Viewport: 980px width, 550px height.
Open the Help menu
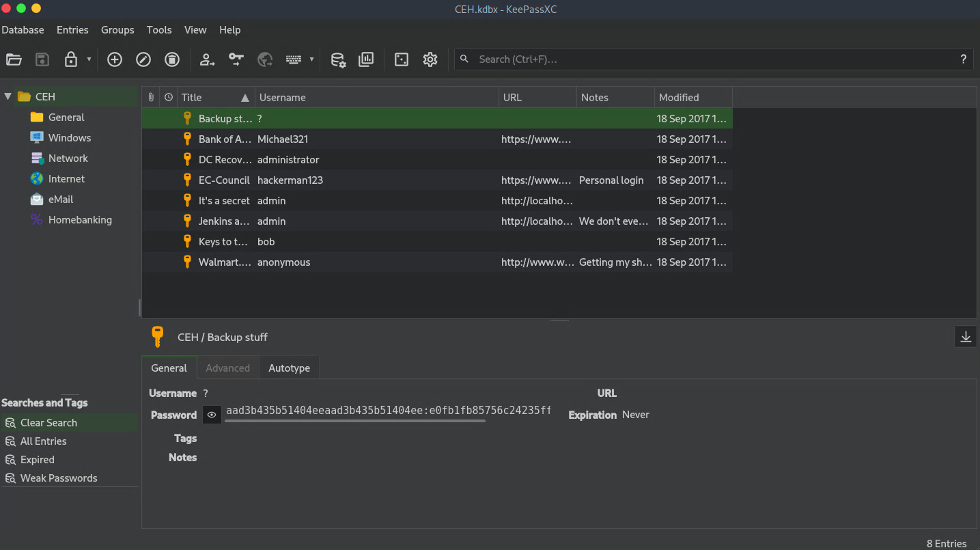coord(230,30)
